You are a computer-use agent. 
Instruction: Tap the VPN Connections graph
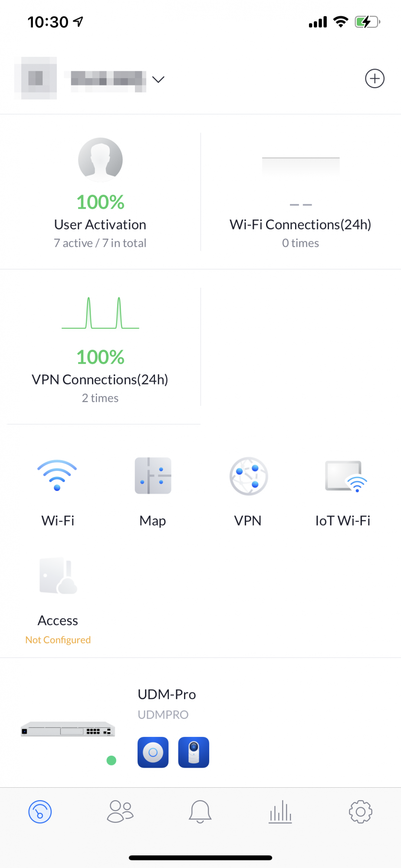point(100,313)
